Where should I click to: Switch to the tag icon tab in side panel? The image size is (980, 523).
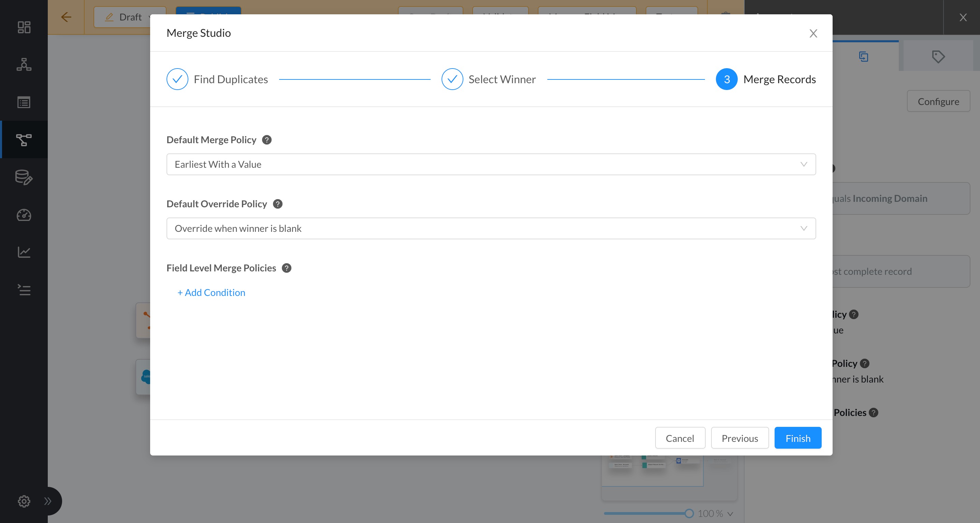(x=938, y=57)
